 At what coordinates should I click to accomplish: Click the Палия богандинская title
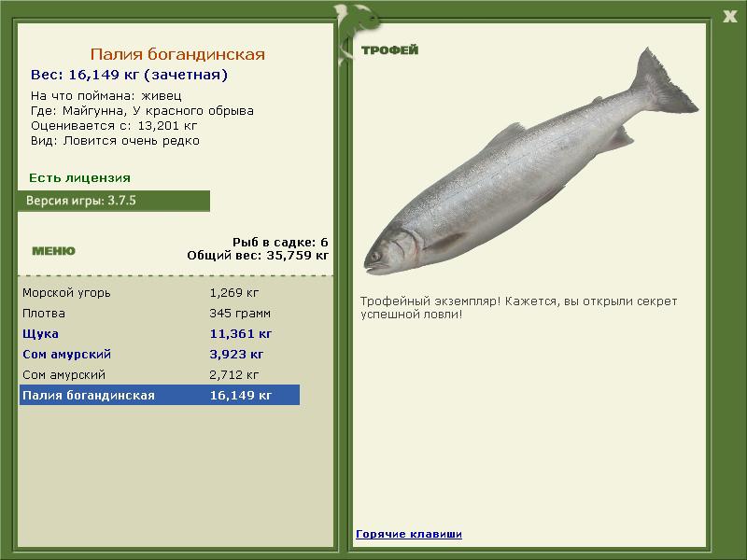point(177,54)
